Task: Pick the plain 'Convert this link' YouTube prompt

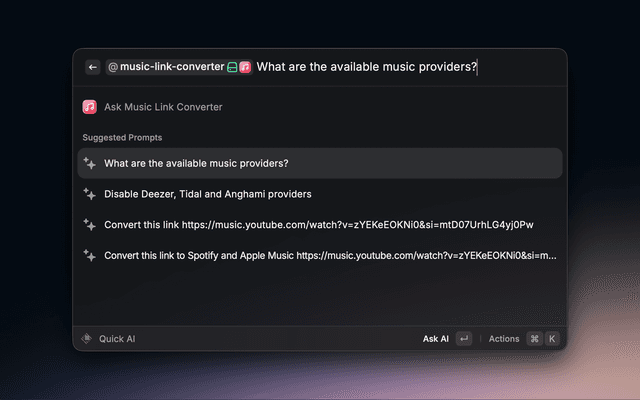Action: coord(320,224)
